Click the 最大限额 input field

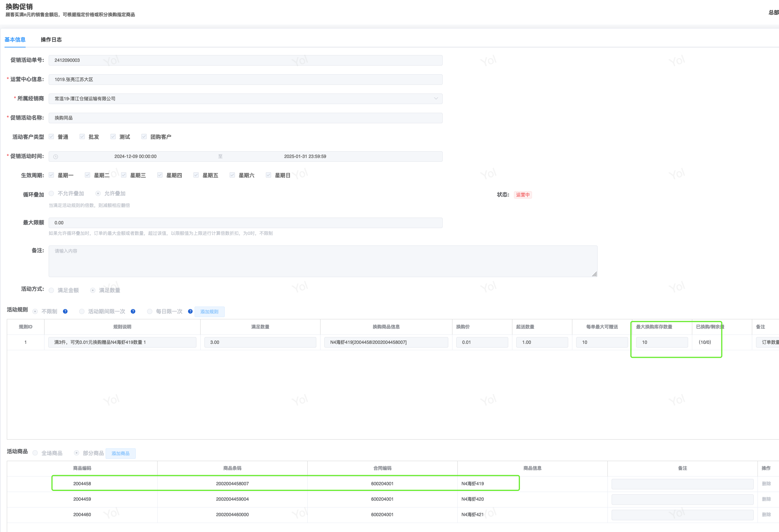(x=245, y=223)
